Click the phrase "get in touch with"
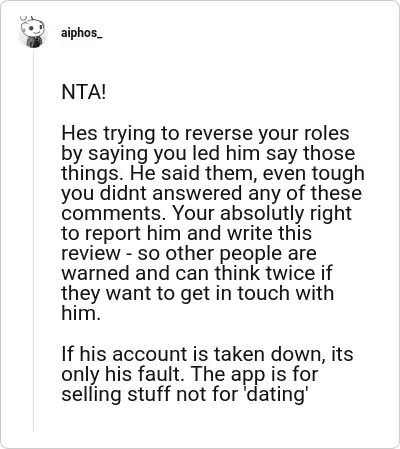Viewport: 400px width, 449px height. (x=257, y=294)
